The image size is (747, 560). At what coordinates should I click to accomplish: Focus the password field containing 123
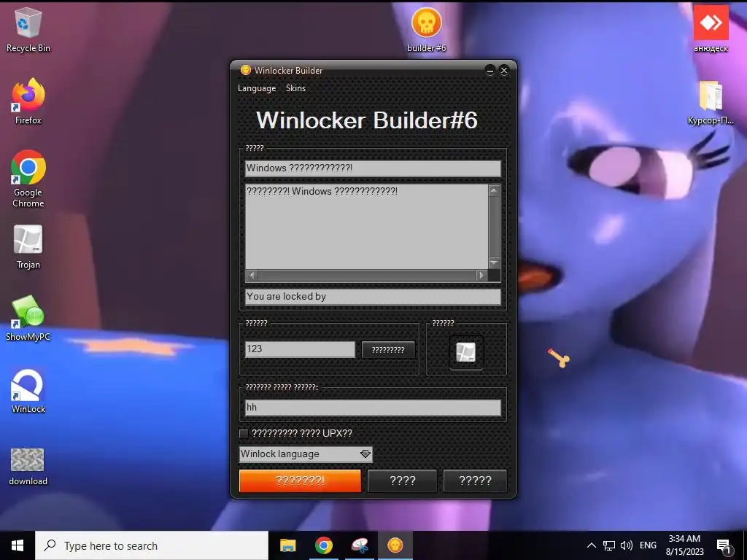click(300, 349)
